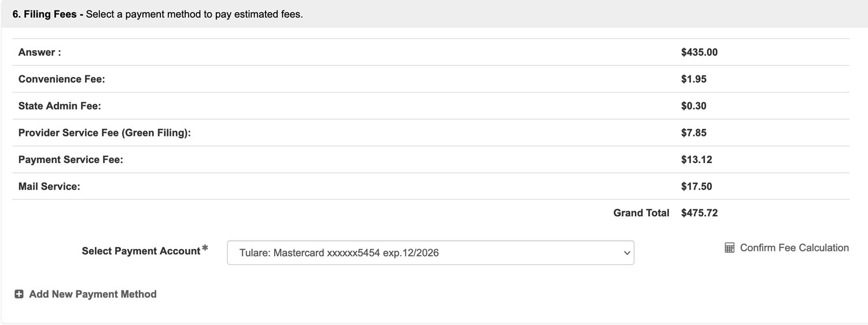Click the chevron arrow of the payment dropdown
This screenshot has width=868, height=325.
pos(626,253)
